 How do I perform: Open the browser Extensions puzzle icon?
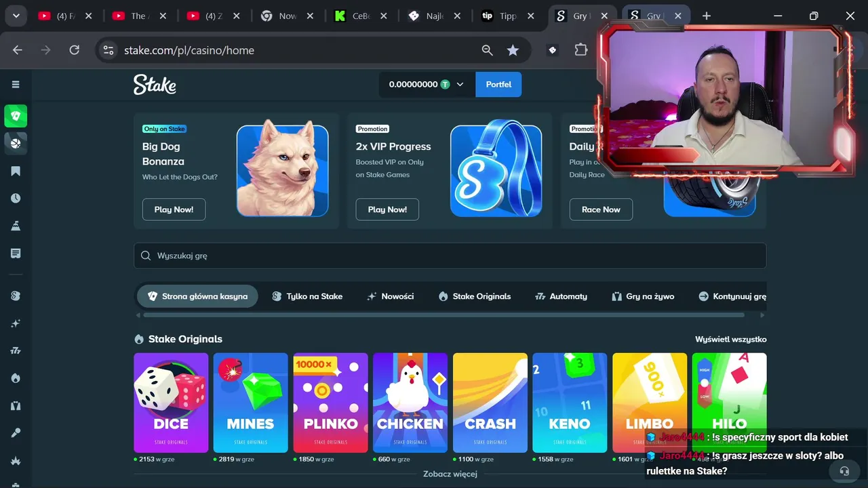(x=581, y=50)
